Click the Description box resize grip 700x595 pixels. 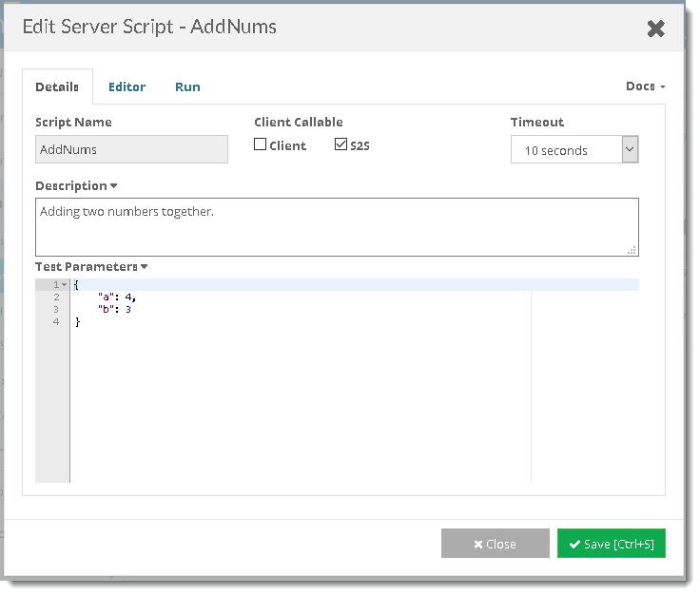point(632,250)
